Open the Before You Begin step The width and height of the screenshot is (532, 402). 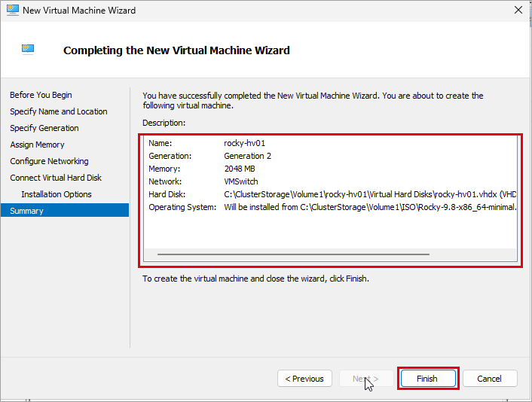(41, 95)
